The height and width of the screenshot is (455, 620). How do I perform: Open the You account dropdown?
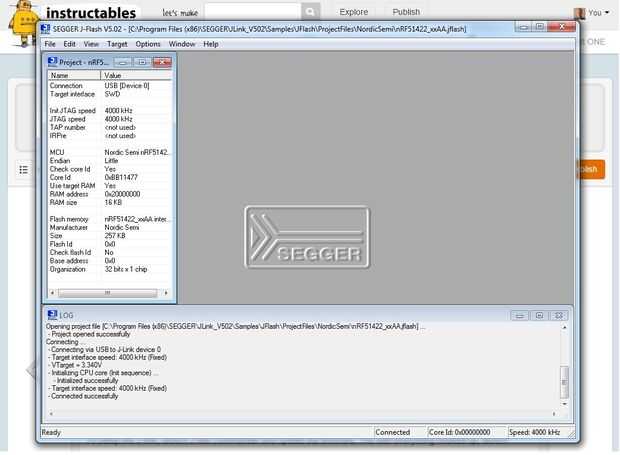(598, 13)
